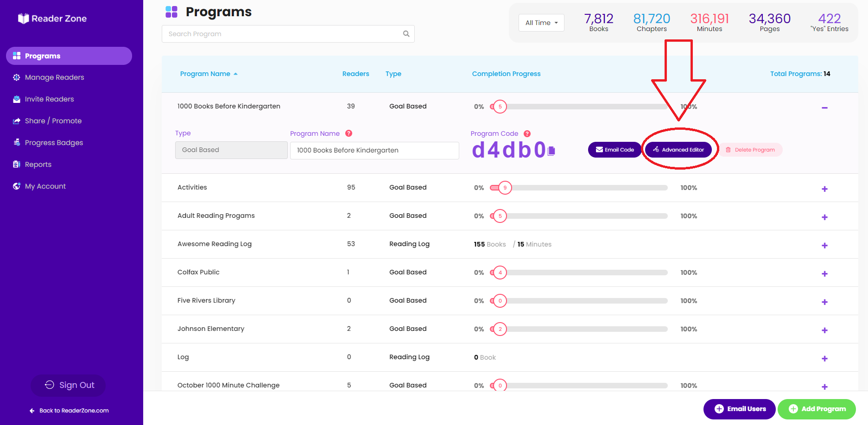Click Delete Program button
The width and height of the screenshot is (868, 425).
coord(750,150)
